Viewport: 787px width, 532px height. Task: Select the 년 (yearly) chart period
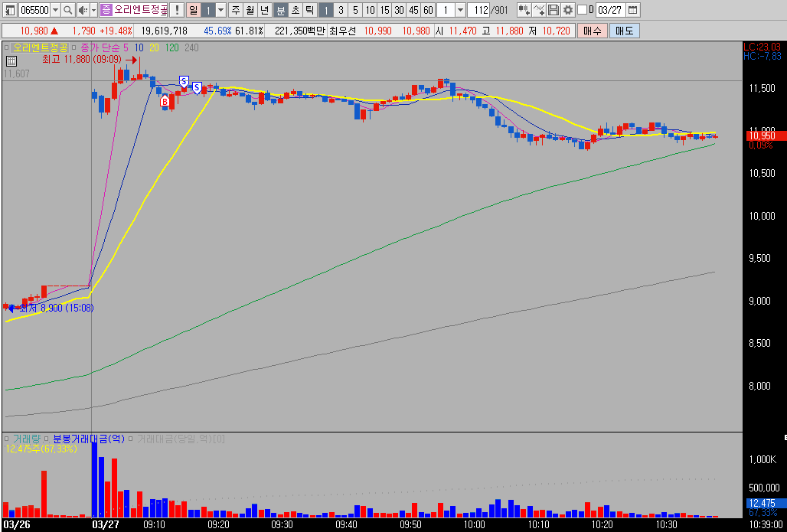[265, 9]
